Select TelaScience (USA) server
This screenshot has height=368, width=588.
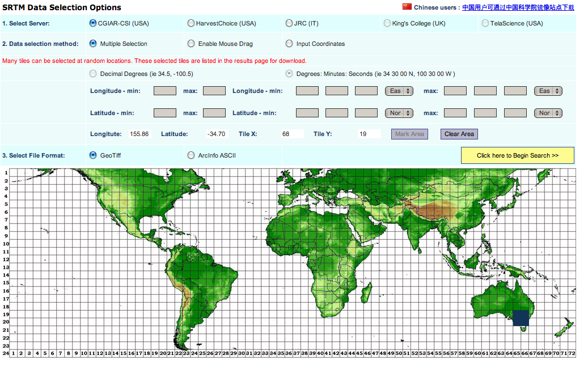point(485,23)
